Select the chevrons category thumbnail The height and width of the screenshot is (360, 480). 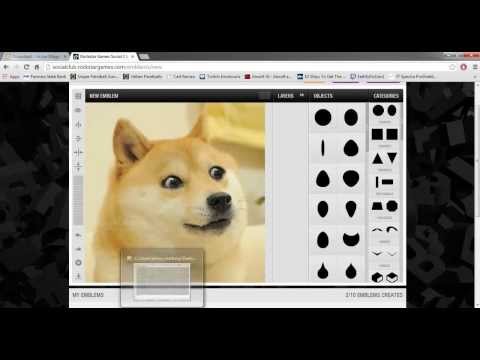click(384, 254)
